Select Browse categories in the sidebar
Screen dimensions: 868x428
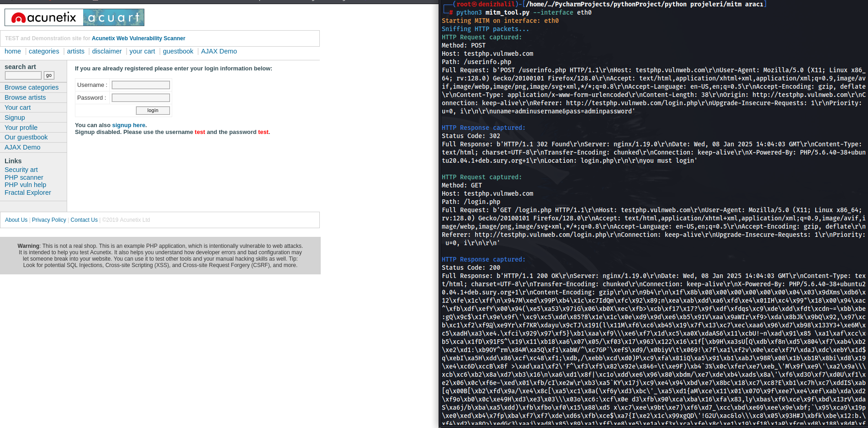pos(31,87)
